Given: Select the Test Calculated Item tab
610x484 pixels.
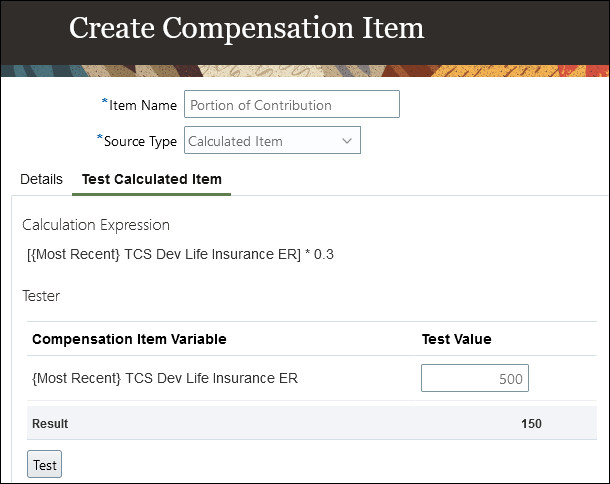Looking at the screenshot, I should [x=152, y=179].
